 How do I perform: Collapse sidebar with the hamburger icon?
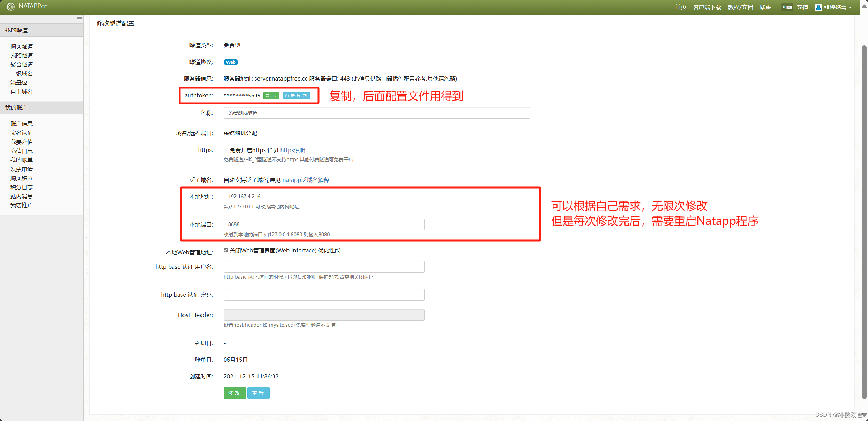(80, 17)
